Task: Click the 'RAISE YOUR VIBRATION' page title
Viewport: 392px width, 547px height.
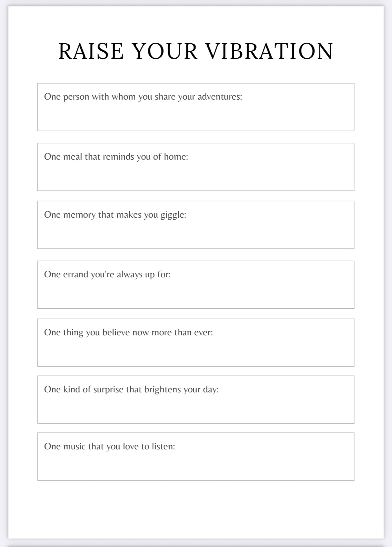Action: pyautogui.click(x=196, y=51)
